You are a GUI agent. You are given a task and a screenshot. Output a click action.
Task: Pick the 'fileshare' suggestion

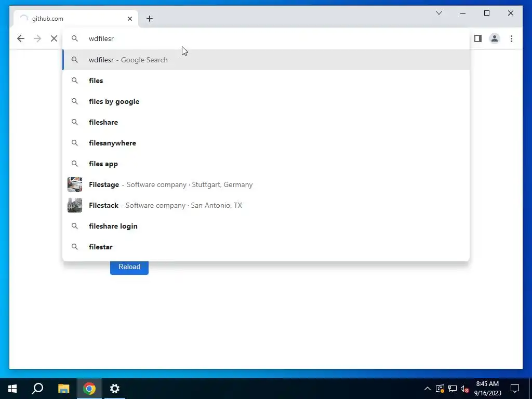[x=266, y=122]
